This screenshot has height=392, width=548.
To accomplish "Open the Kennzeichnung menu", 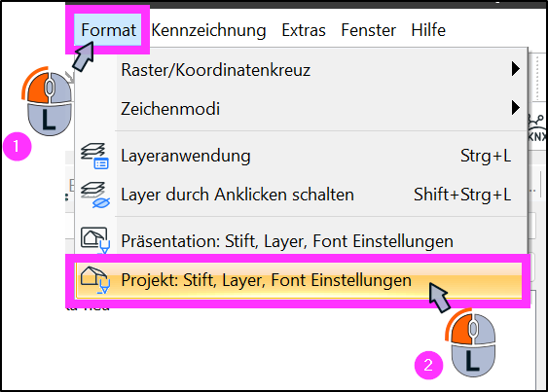I will 208,30.
